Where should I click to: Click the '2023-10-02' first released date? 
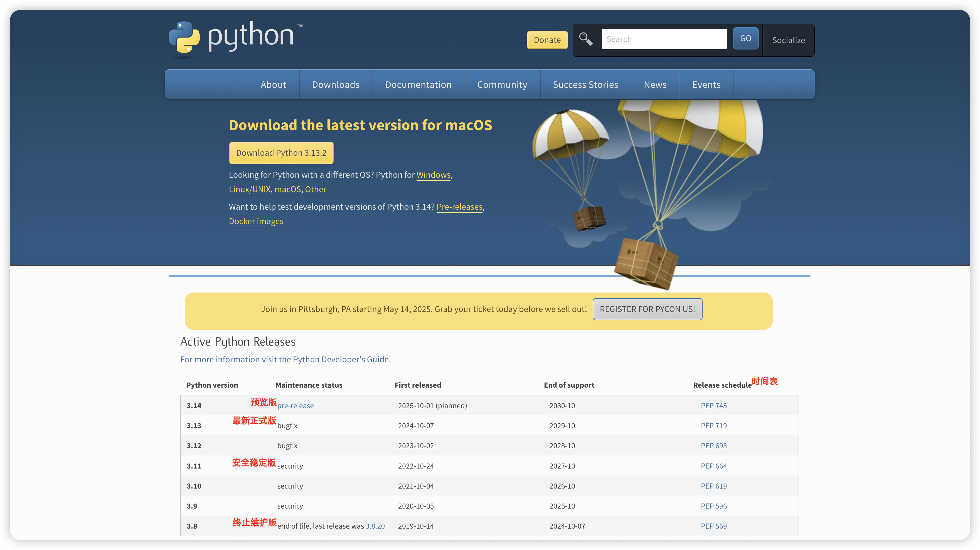(416, 445)
